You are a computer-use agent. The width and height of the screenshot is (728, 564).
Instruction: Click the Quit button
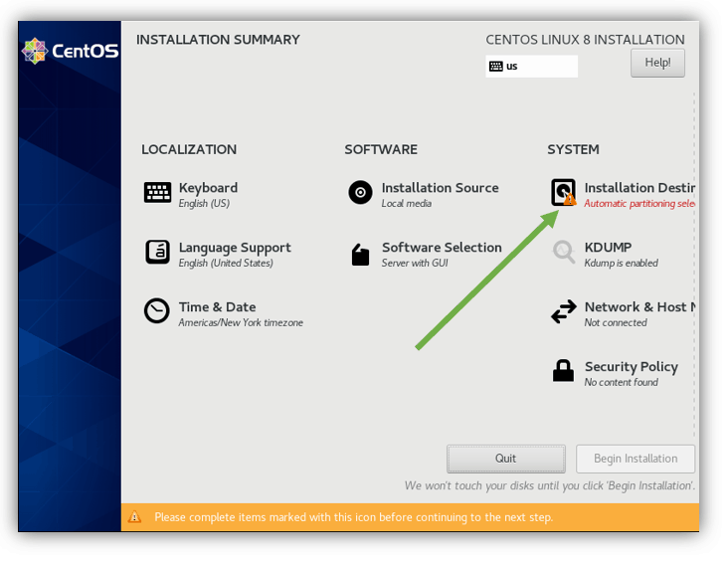click(x=505, y=459)
